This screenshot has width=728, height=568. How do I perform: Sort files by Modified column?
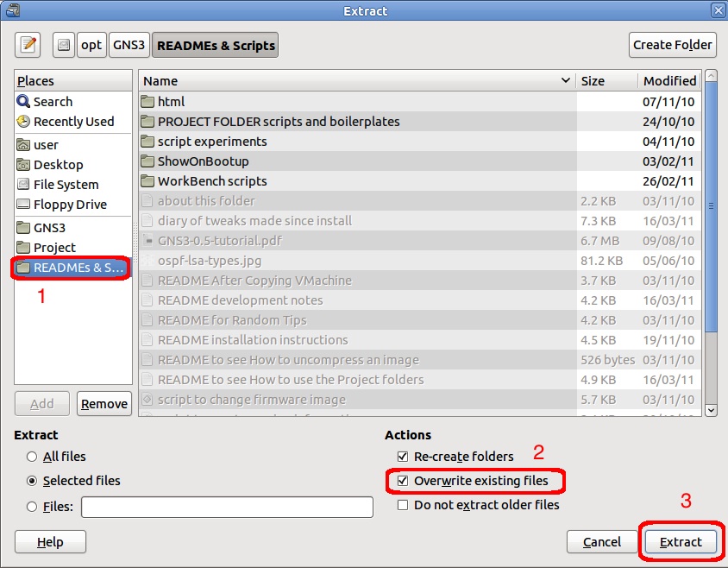668,81
